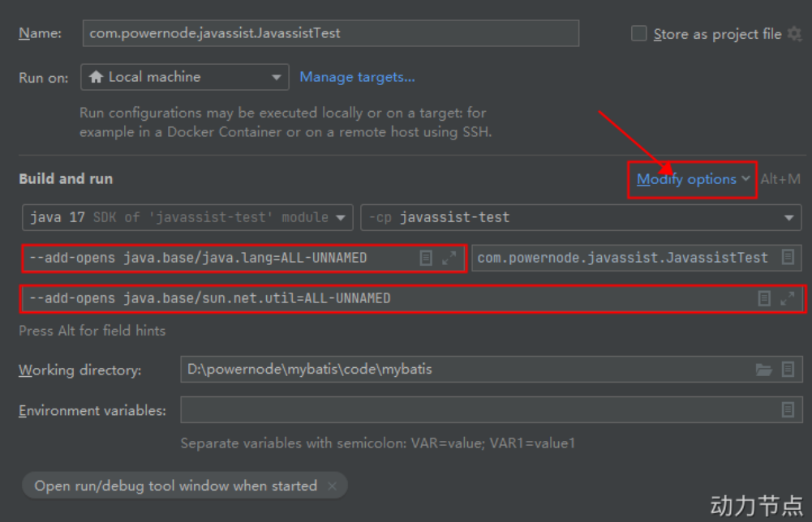Open the java 17 SDK dropdown
Image resolution: width=812 pixels, height=522 pixels.
pos(187,217)
